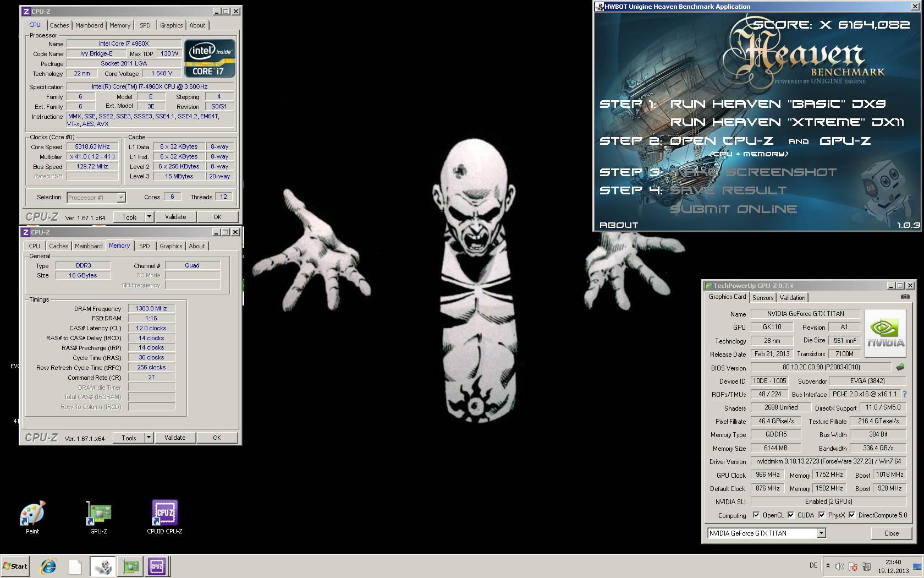
Task: Click the Driver Version field in GPU-Z
Action: (x=828, y=461)
